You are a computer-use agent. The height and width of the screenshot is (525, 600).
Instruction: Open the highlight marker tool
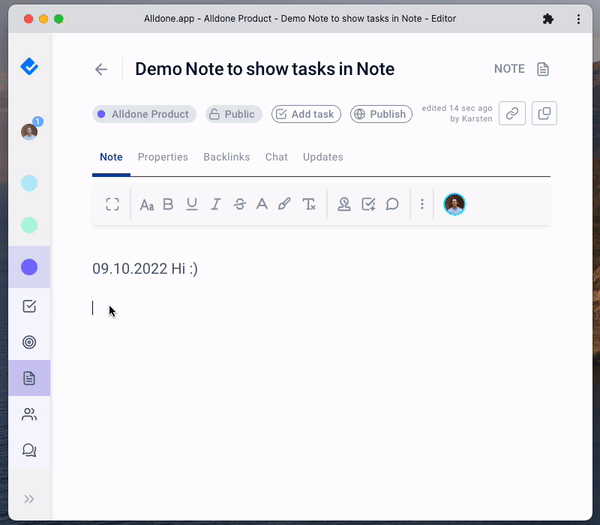(x=284, y=204)
